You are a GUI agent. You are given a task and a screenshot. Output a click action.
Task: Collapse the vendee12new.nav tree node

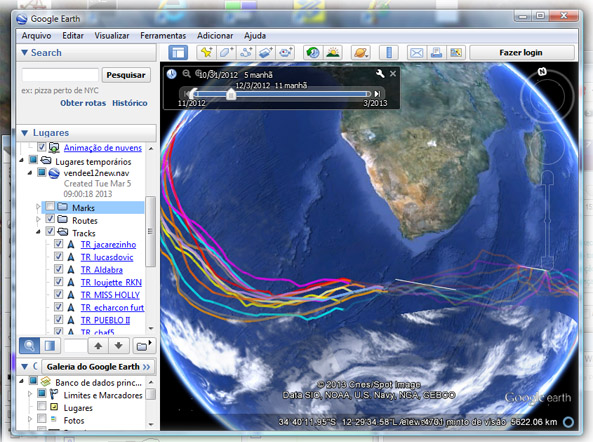30,173
